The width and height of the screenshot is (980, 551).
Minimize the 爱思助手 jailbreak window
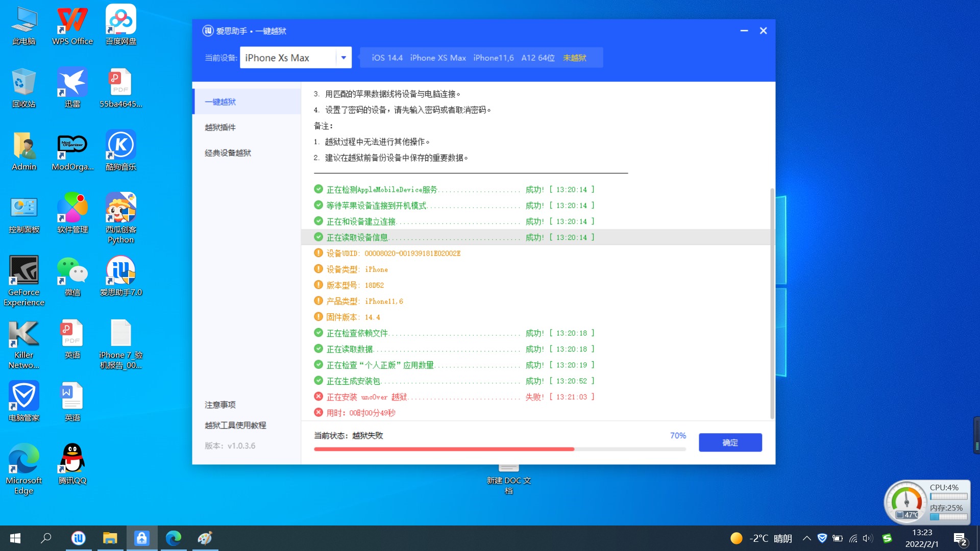pos(744,31)
